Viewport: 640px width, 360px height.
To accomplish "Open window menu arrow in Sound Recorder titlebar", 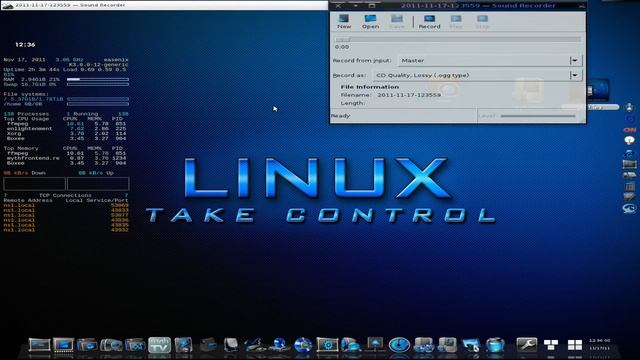I will click(356, 6).
